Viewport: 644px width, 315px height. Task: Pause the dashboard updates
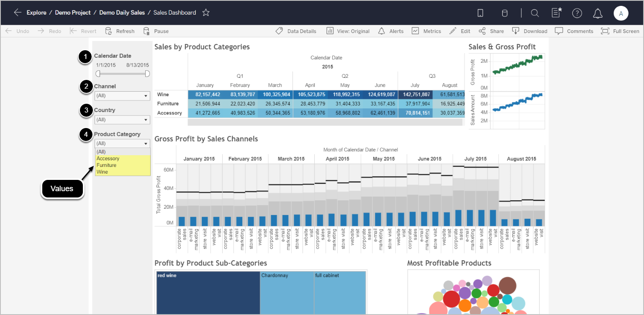[x=156, y=31]
